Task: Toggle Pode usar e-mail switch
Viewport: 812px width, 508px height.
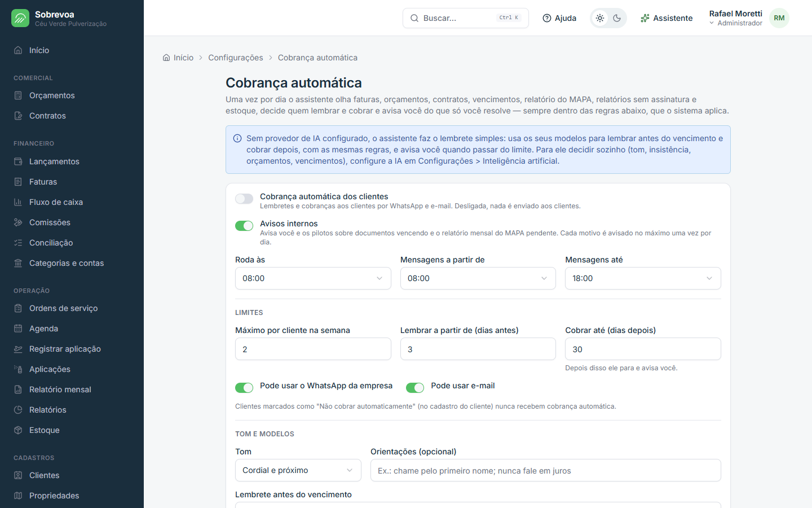Action: [x=415, y=388]
